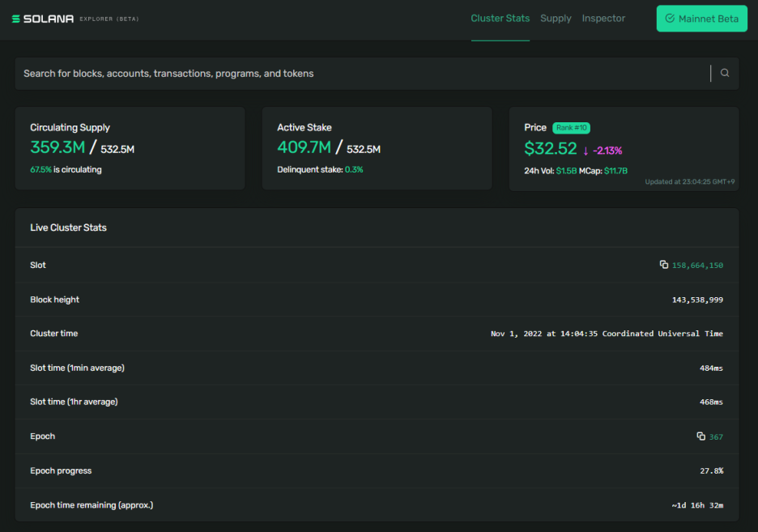The width and height of the screenshot is (758, 532).
Task: Click the Epoch progress 27.8% value
Action: pos(712,471)
